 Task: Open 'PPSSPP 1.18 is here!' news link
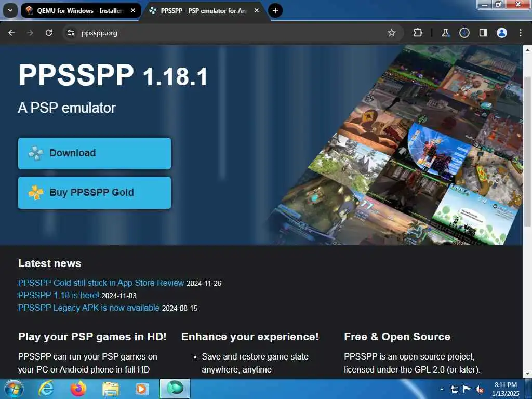point(58,295)
